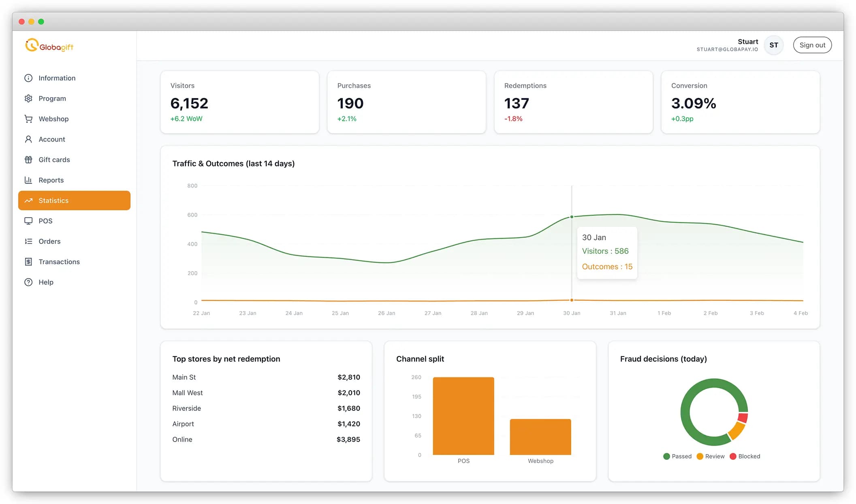Viewport: 856px width, 504px height.
Task: Open the Gift cards section
Action: [54, 159]
